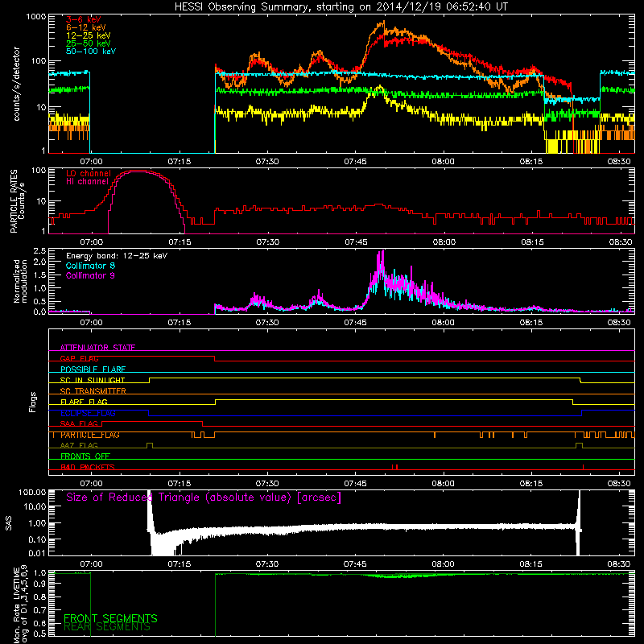This screenshot has height=644, width=644.
Task: Select the 'SC IN SUNLIGHT' flag label
Action: (93, 380)
